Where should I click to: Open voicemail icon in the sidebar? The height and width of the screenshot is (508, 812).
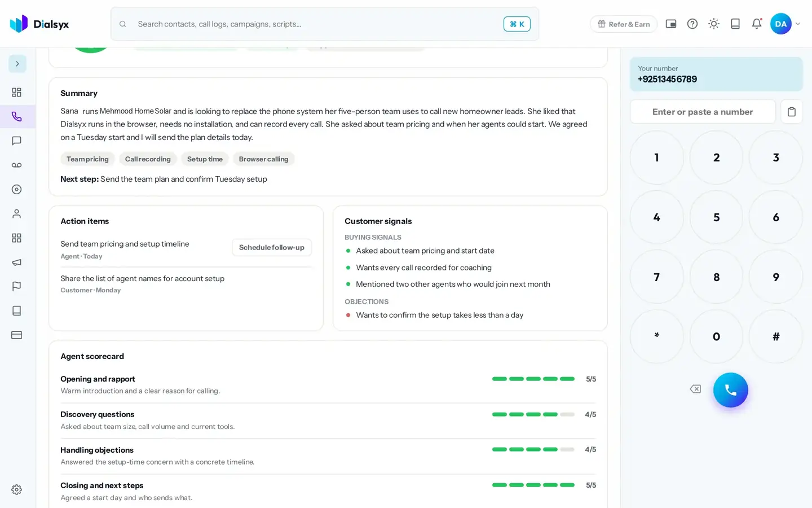17,165
